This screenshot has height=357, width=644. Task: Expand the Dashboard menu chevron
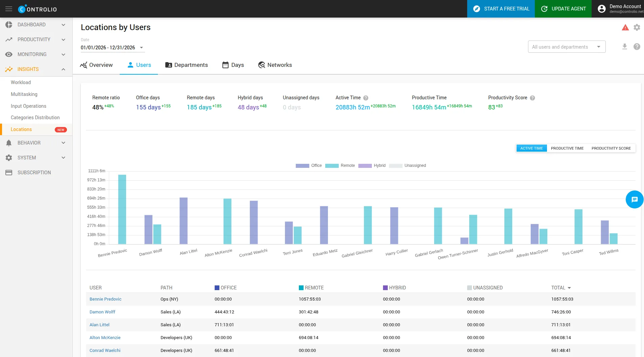(x=63, y=25)
